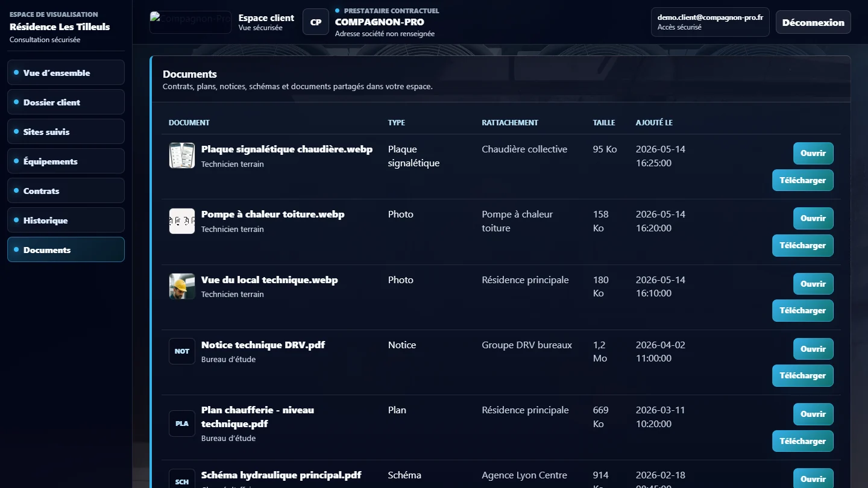Go to Vue d'ensemble in sidebar
The width and height of the screenshot is (868, 488).
(x=66, y=72)
